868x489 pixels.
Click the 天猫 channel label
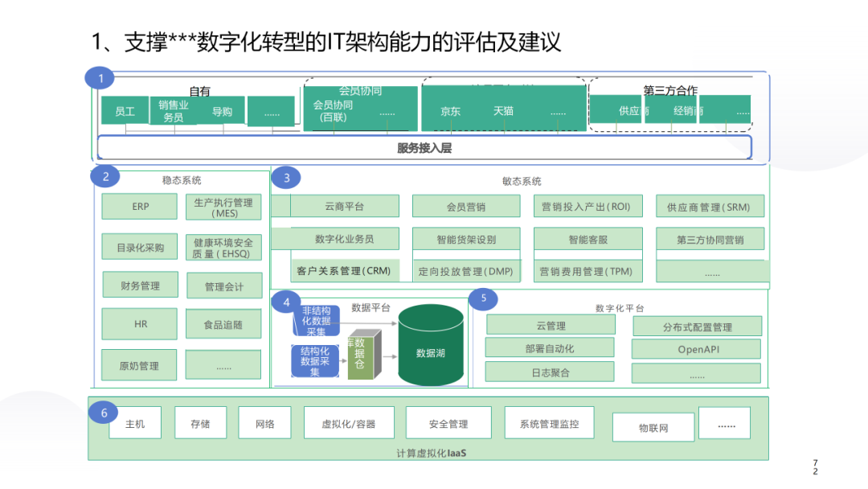pyautogui.click(x=503, y=111)
